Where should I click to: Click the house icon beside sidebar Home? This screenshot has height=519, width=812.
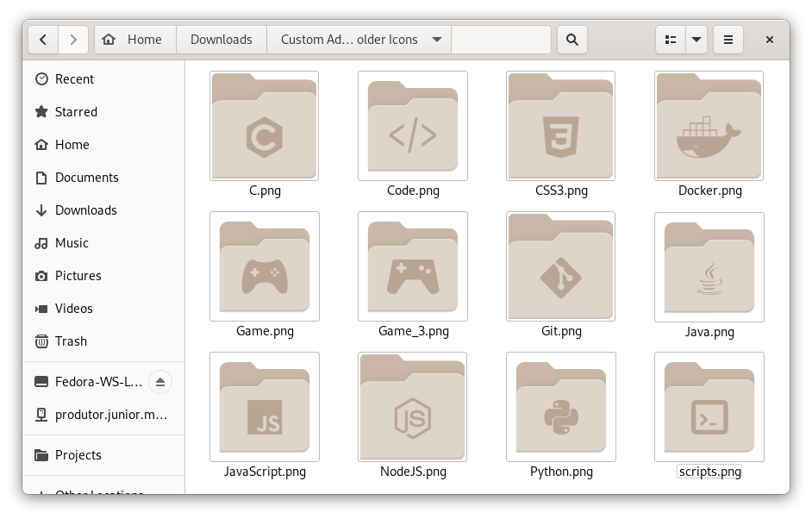(41, 145)
